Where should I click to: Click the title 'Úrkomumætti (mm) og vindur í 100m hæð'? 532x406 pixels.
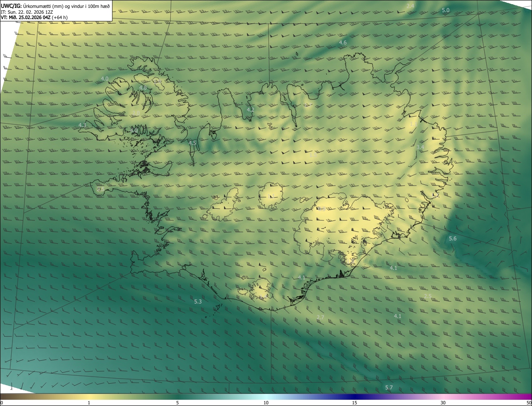pos(66,5)
